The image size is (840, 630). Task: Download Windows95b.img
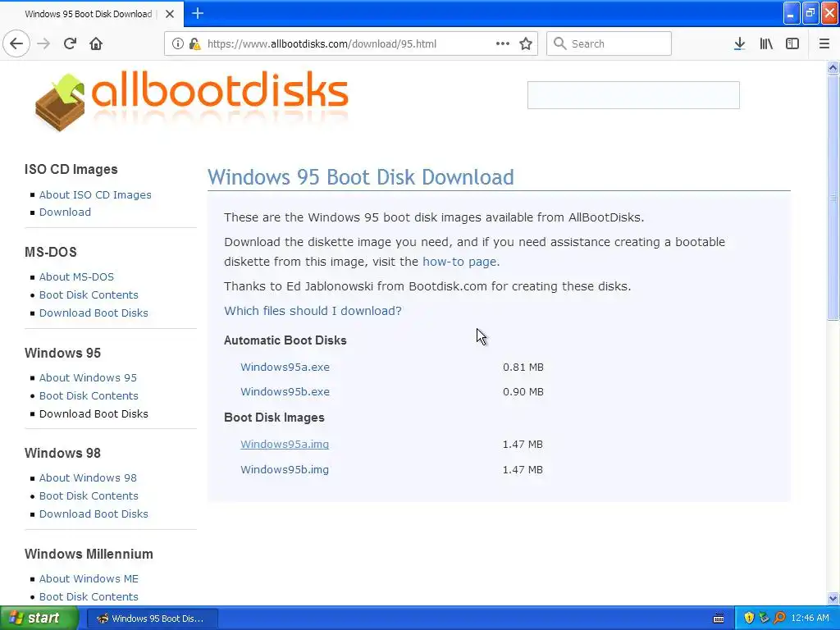point(285,469)
